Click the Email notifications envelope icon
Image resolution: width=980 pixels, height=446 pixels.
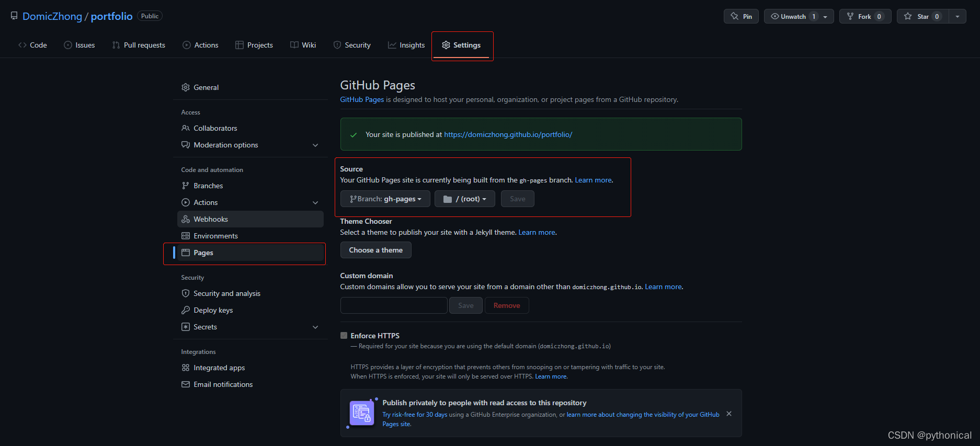pyautogui.click(x=186, y=384)
